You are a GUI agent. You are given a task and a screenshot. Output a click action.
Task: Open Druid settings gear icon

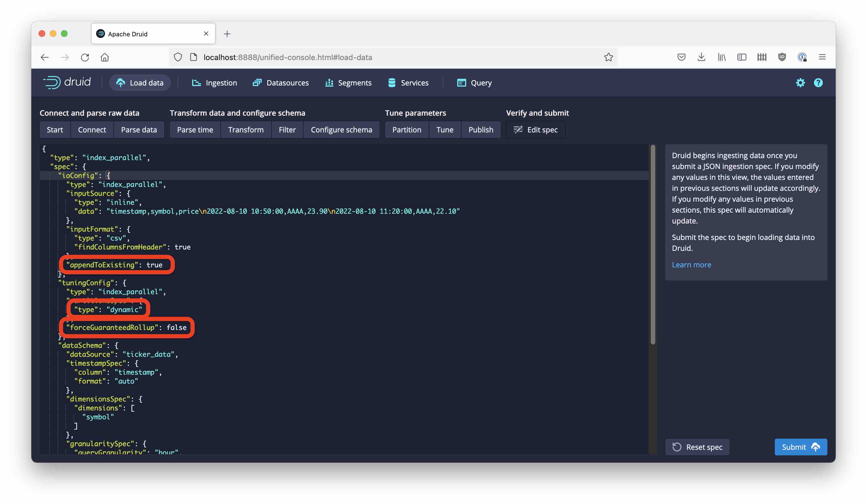[800, 83]
